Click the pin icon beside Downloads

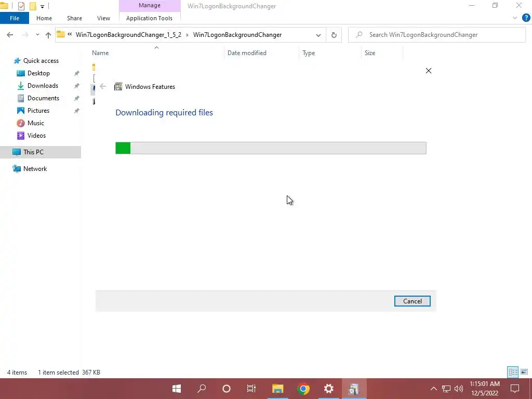(x=77, y=86)
